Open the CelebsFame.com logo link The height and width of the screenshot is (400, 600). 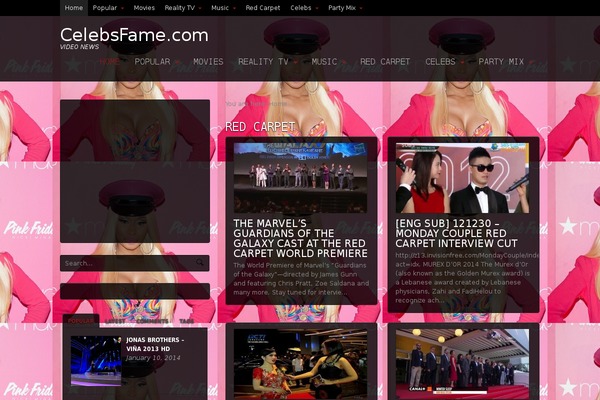pyautogui.click(x=134, y=35)
